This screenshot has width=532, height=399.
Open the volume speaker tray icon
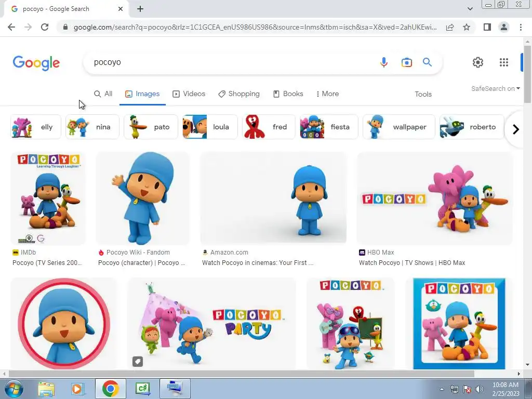click(480, 389)
